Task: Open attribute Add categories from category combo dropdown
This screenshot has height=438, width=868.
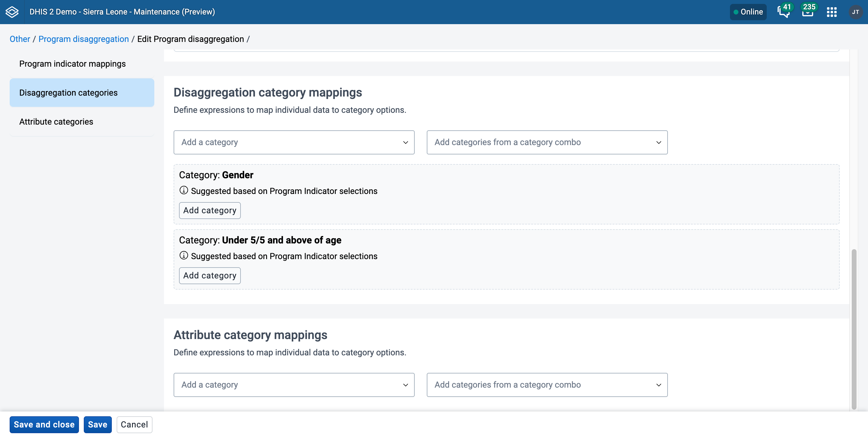Action: pos(547,385)
